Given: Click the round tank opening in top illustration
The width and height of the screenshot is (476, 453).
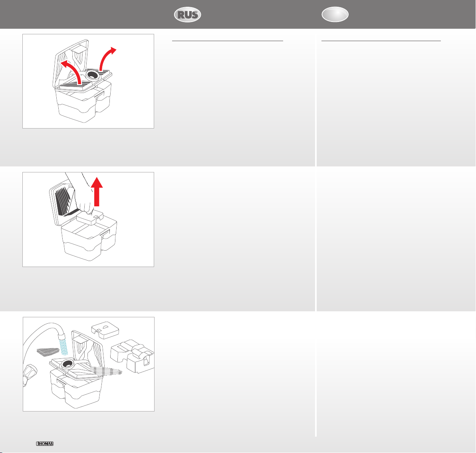Looking at the screenshot, I should [92, 74].
